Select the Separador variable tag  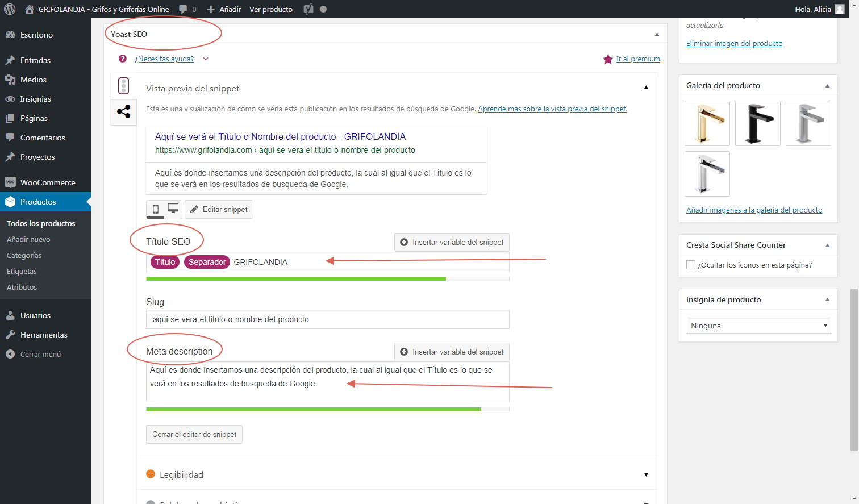coord(207,262)
